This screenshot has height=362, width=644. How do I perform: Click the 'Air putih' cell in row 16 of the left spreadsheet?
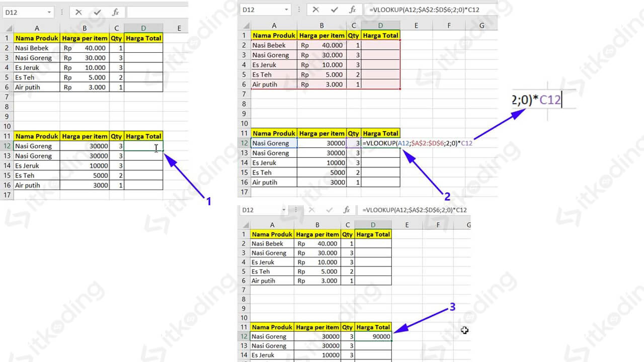pos(37,185)
